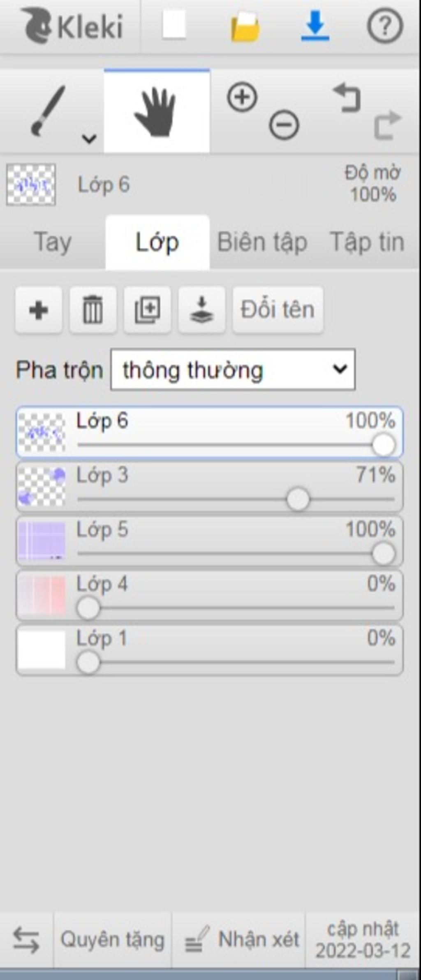The width and height of the screenshot is (421, 980).
Task: Click Lớp 3 opacity slider handle
Action: [298, 499]
